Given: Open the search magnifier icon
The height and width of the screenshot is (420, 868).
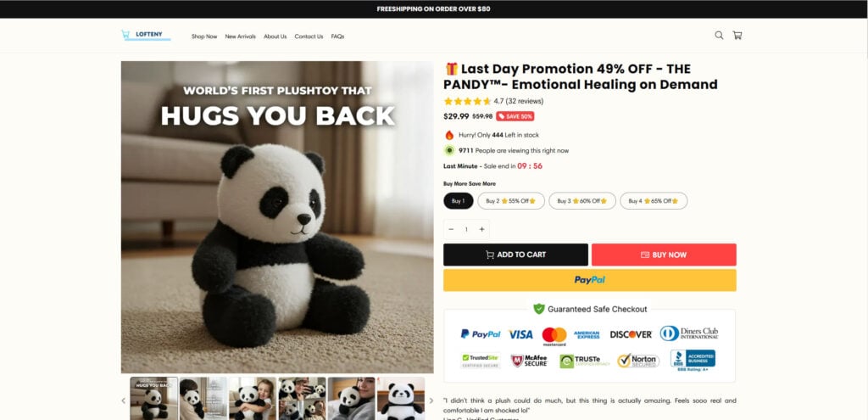Looking at the screenshot, I should (719, 36).
